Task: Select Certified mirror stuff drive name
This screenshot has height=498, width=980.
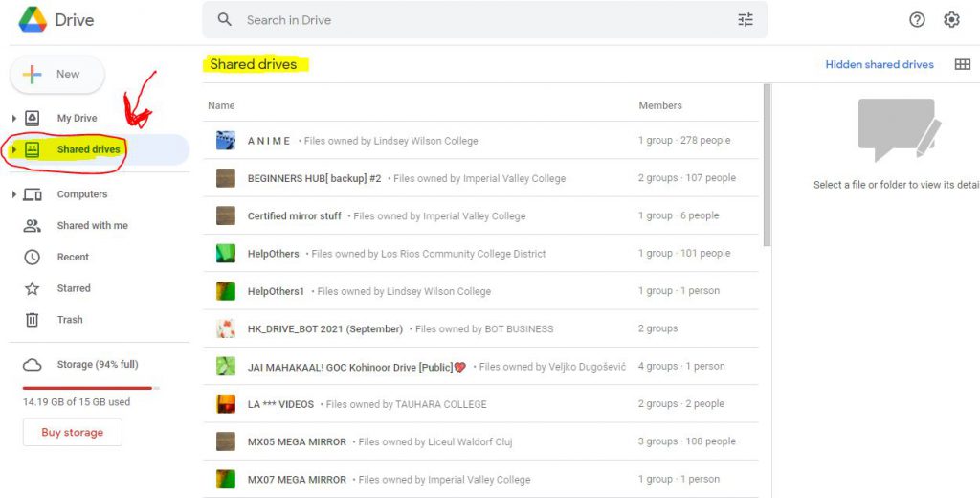Action: click(295, 215)
